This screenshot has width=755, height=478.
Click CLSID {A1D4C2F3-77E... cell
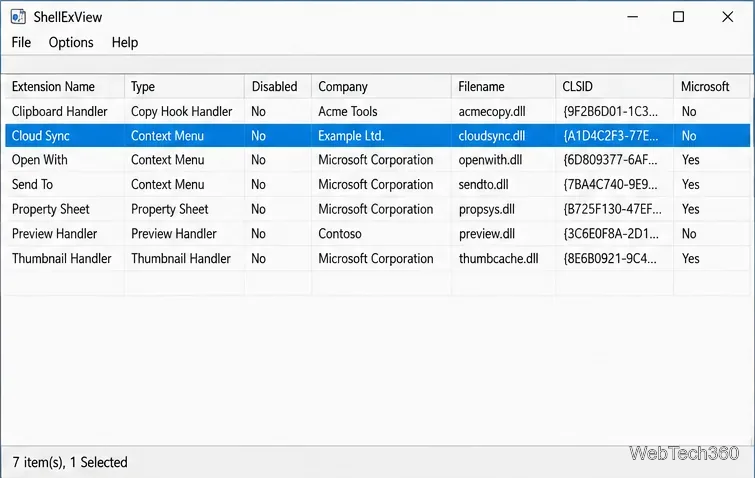click(611, 136)
